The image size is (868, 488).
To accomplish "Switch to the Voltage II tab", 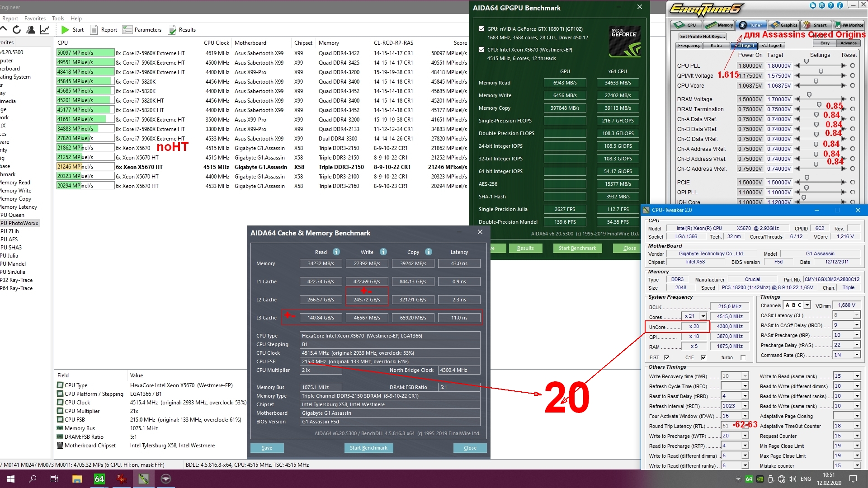I will 772,46.
